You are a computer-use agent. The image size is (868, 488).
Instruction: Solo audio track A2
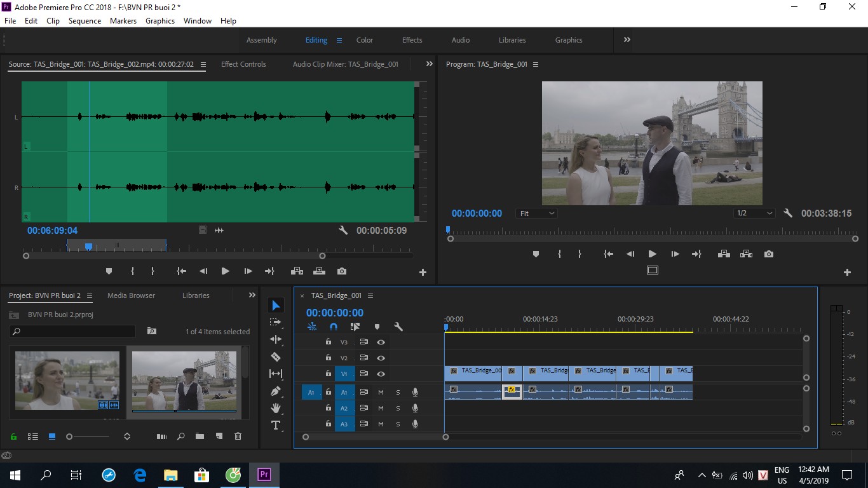pos(398,408)
